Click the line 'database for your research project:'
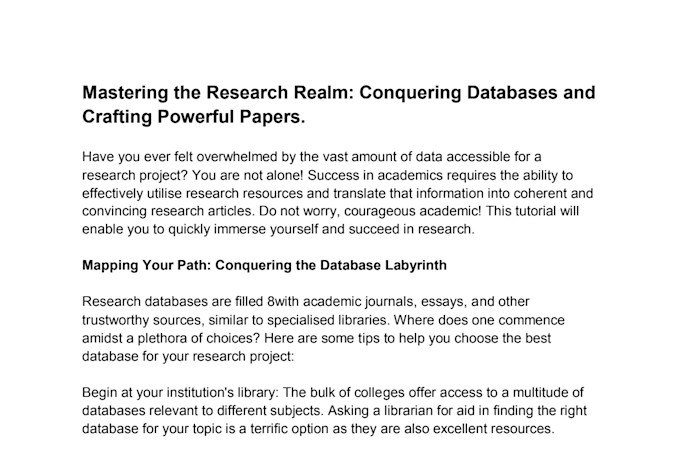 click(188, 357)
